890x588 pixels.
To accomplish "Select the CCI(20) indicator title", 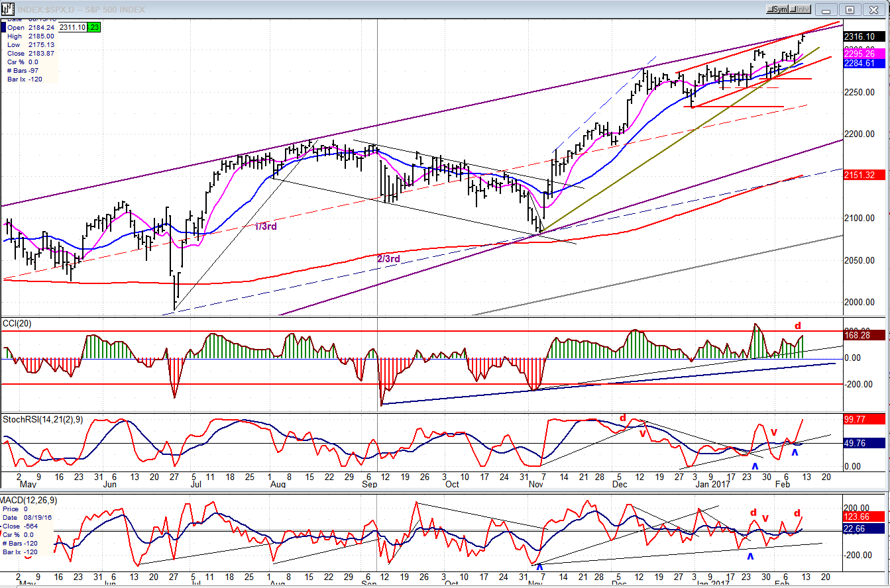I will click(17, 323).
